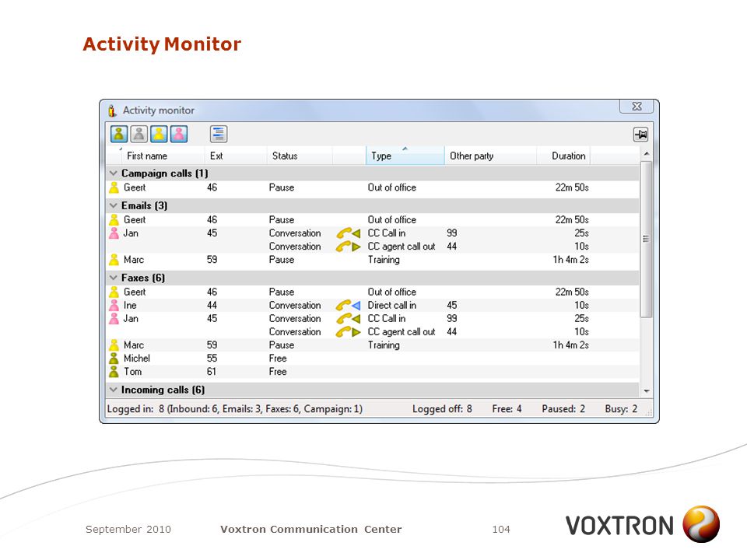This screenshot has width=747, height=560.
Task: Click Michel's green agent icon
Action: [114, 358]
